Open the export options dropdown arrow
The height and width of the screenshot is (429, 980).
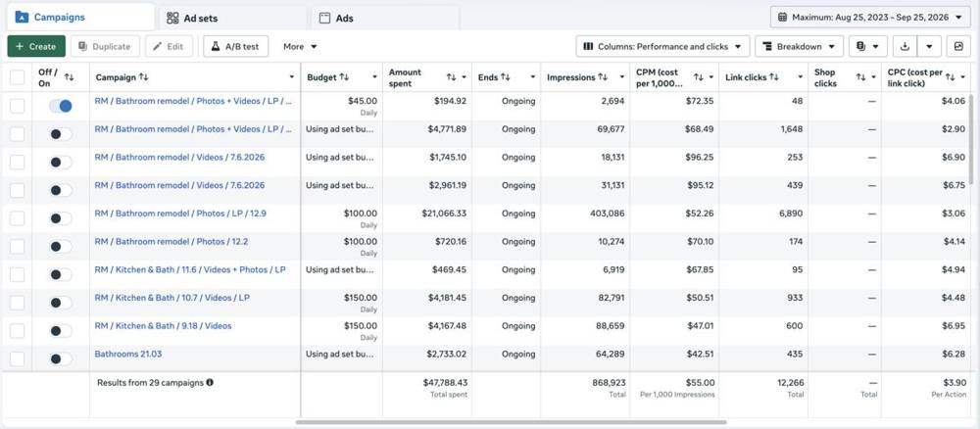tap(929, 46)
